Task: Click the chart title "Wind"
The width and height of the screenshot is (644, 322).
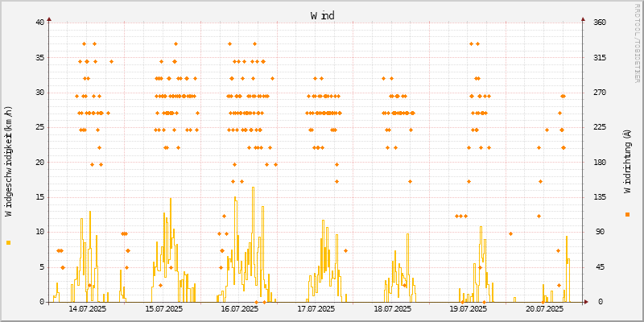Action: coord(322,15)
